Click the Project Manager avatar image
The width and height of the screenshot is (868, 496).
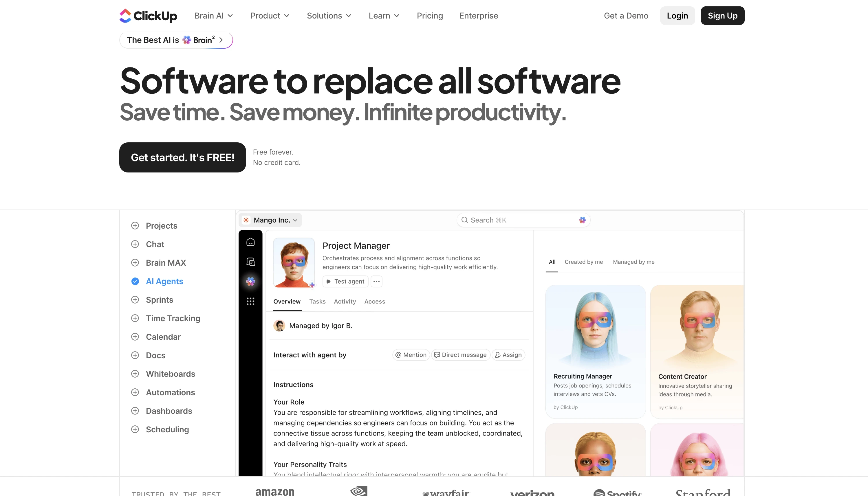click(294, 263)
